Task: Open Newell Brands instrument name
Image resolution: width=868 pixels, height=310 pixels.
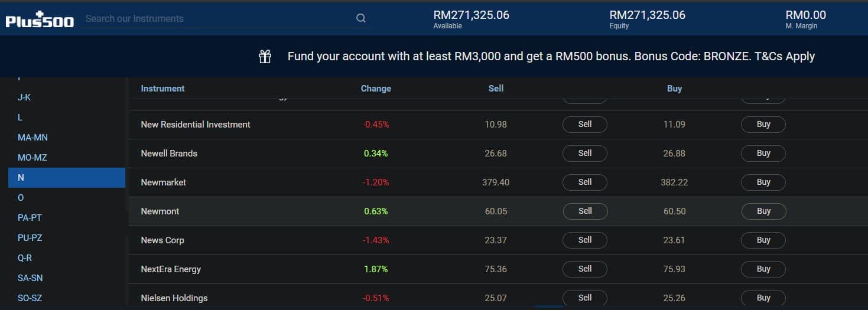Action: (169, 154)
